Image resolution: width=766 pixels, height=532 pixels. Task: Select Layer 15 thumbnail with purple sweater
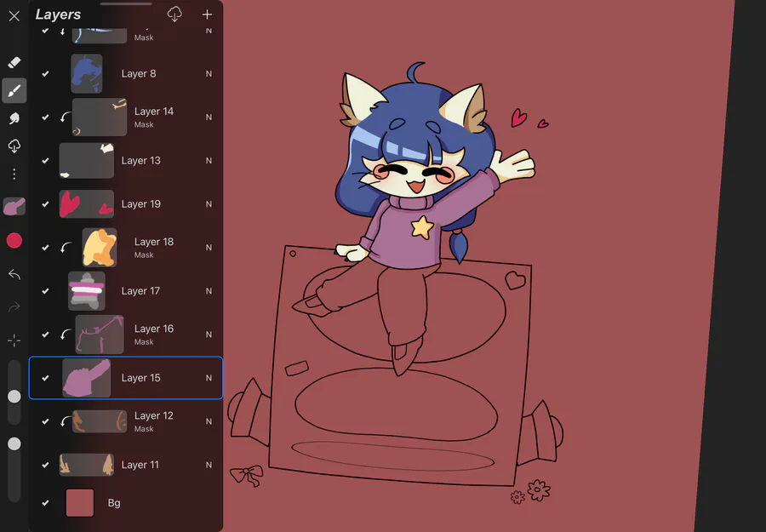pyautogui.click(x=87, y=378)
